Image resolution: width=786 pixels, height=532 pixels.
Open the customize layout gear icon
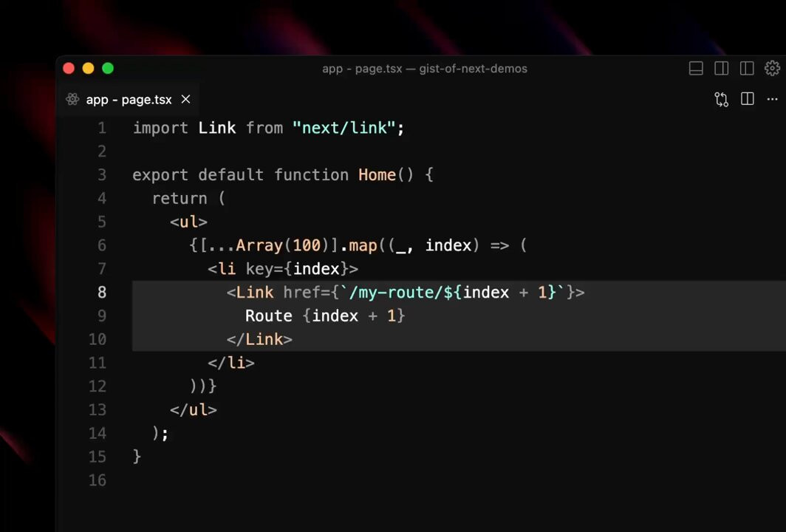click(772, 68)
